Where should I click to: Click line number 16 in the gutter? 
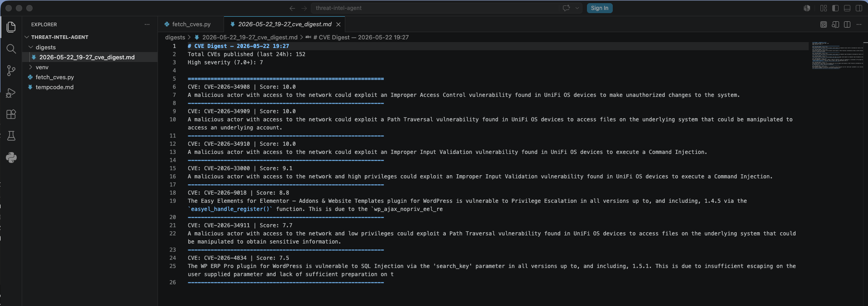172,177
